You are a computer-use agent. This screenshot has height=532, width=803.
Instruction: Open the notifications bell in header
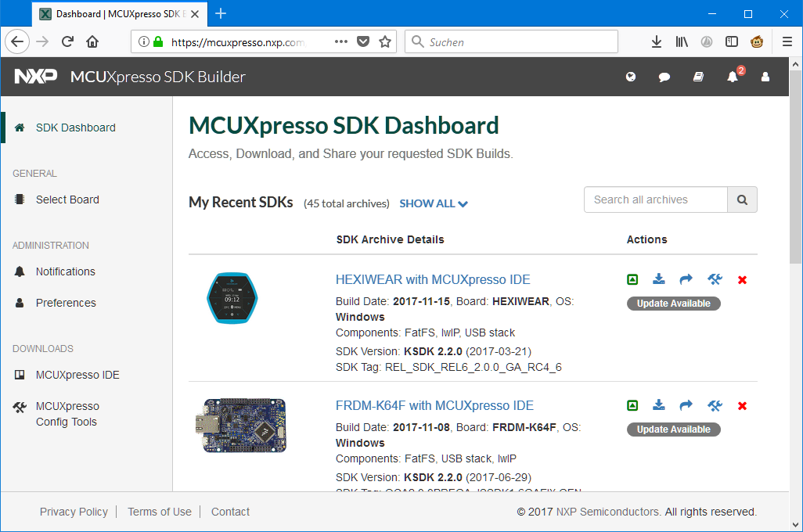[x=733, y=77]
